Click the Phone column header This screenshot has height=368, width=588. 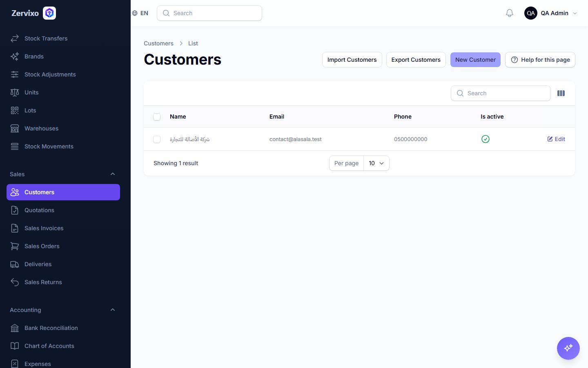(403, 117)
